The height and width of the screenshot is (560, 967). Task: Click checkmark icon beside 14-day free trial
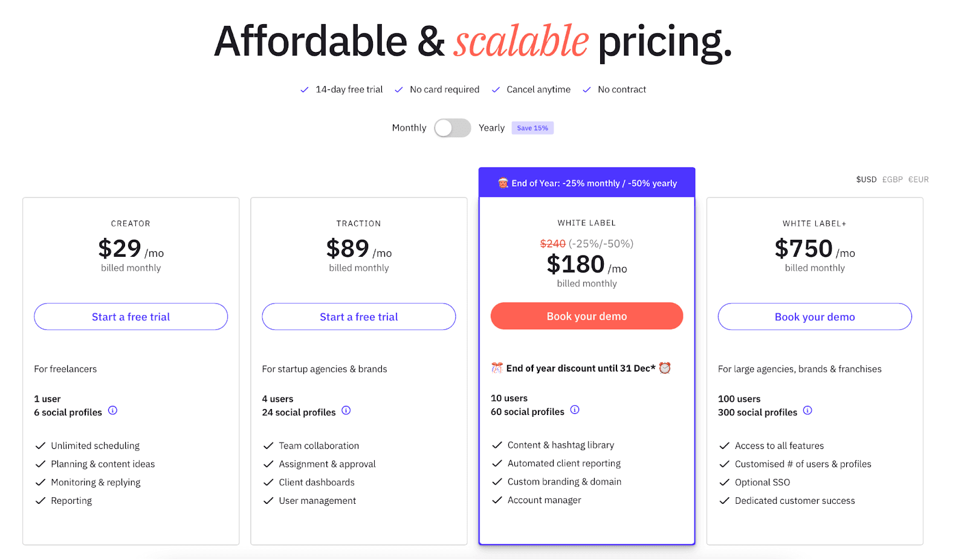[305, 90]
